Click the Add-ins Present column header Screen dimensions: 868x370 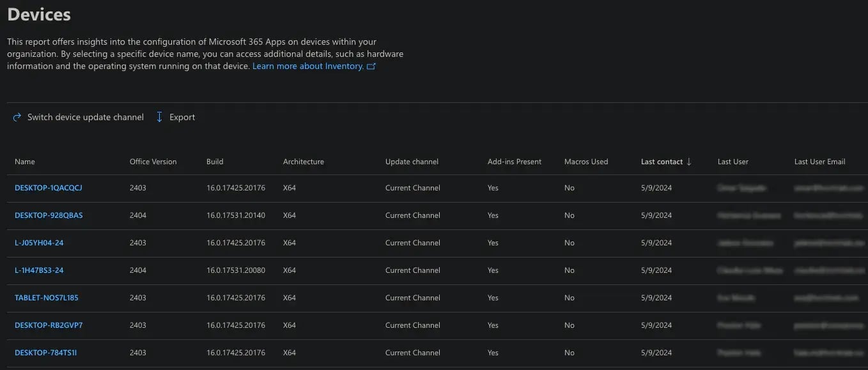click(x=514, y=162)
